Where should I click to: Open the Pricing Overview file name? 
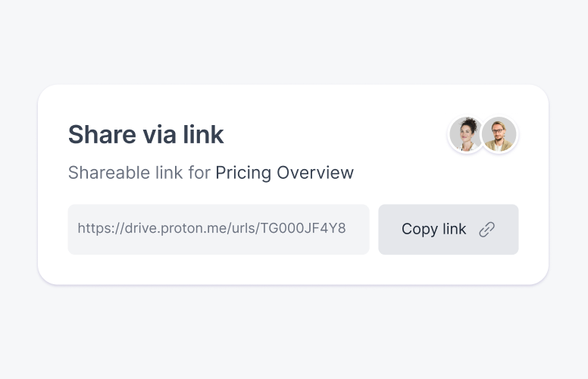pyautogui.click(x=284, y=173)
